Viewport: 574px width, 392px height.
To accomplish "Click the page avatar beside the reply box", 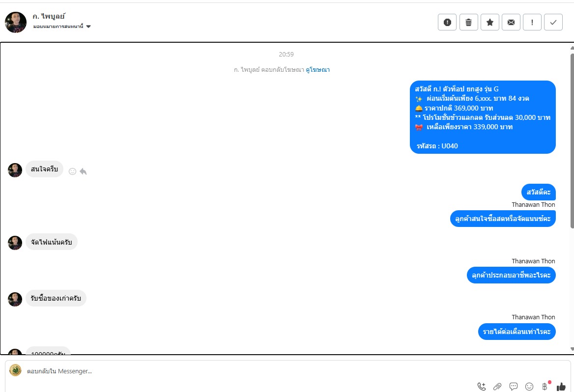I will coord(15,370).
